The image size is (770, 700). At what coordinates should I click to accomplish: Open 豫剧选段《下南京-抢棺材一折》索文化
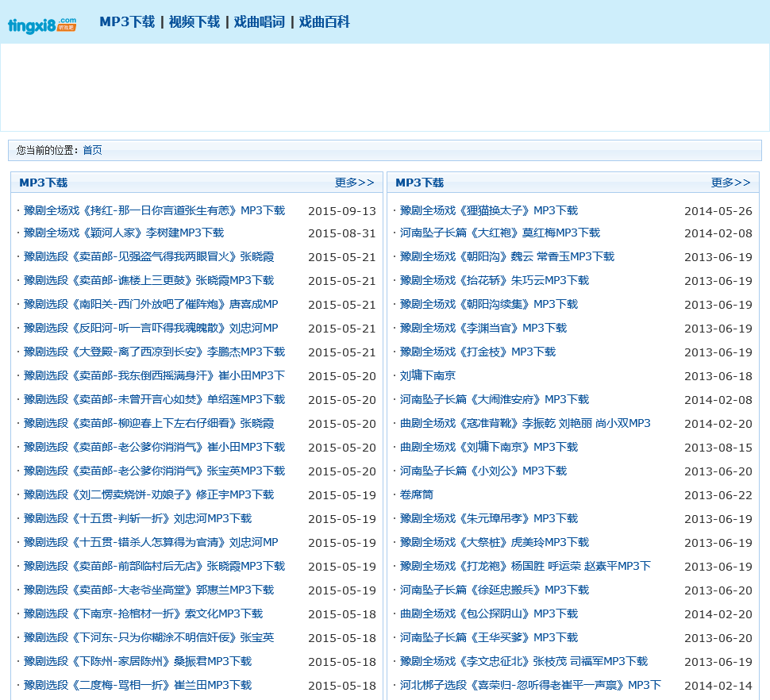(x=144, y=613)
